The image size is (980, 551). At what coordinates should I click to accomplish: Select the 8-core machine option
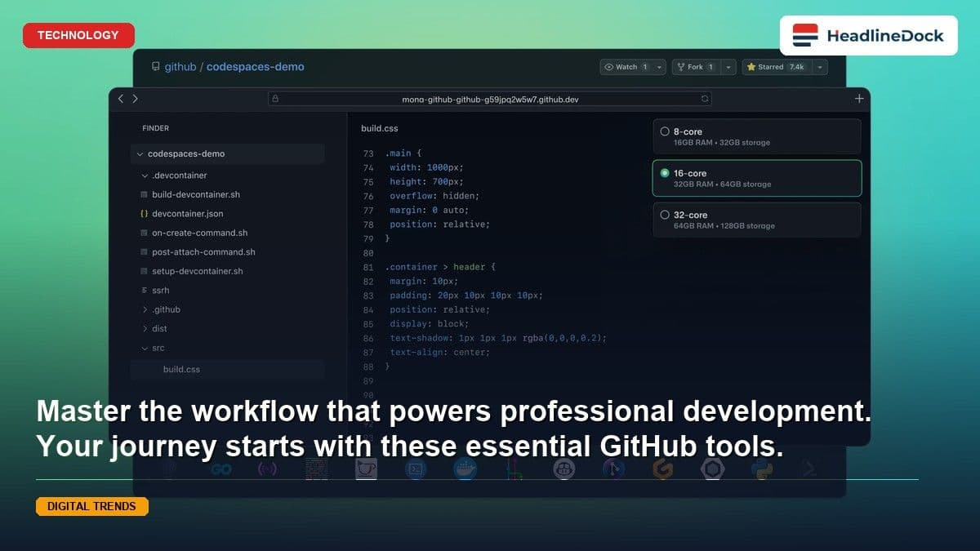(756, 136)
